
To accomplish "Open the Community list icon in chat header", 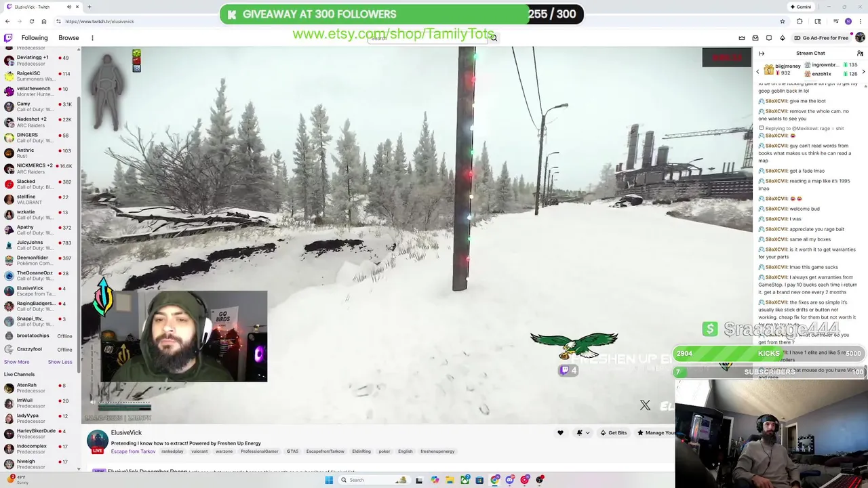I will (860, 54).
